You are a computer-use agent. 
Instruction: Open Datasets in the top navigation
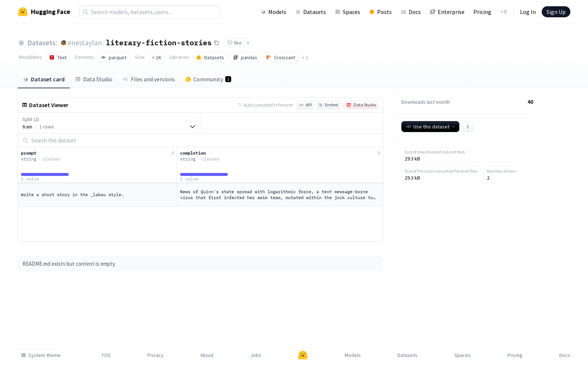tap(311, 12)
